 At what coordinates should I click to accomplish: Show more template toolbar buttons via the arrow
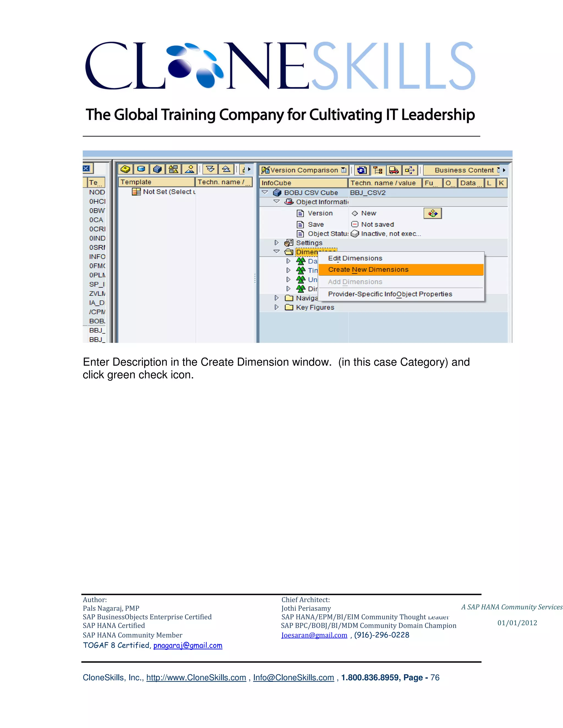(x=249, y=169)
